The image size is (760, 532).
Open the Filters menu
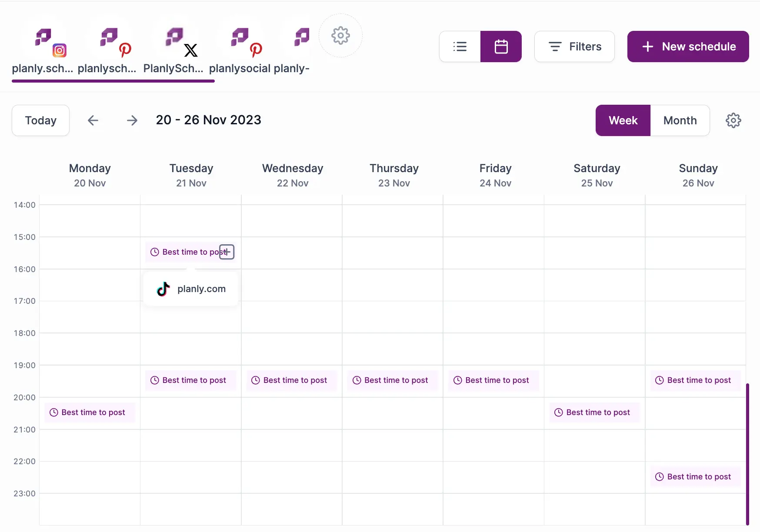coord(574,47)
